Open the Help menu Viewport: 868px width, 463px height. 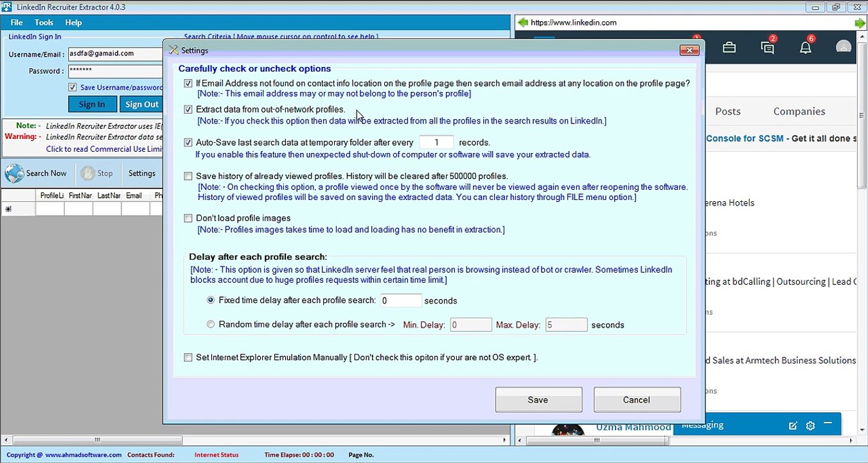(x=73, y=23)
